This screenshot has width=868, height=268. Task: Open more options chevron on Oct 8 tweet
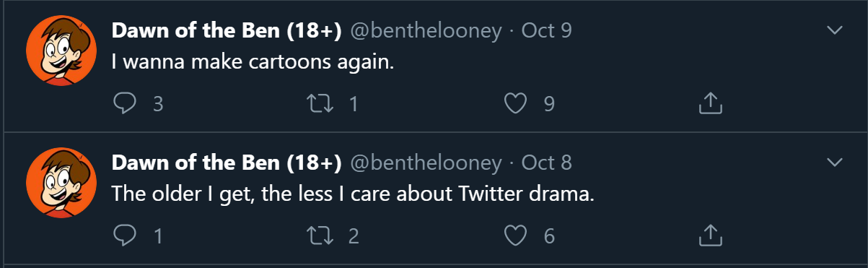(x=834, y=162)
